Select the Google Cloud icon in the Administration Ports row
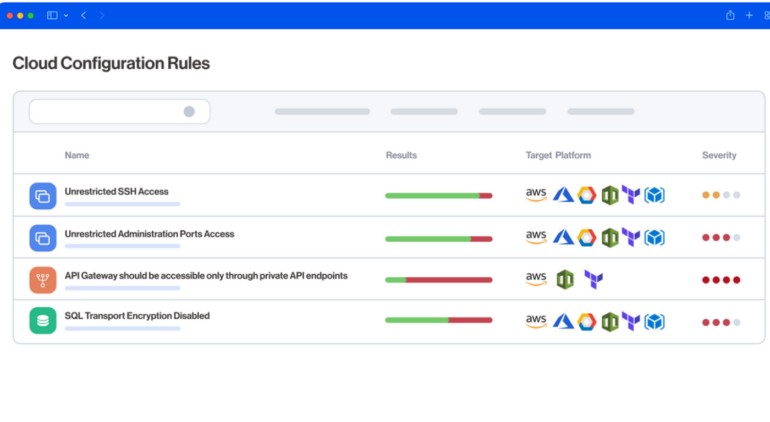 586,238
